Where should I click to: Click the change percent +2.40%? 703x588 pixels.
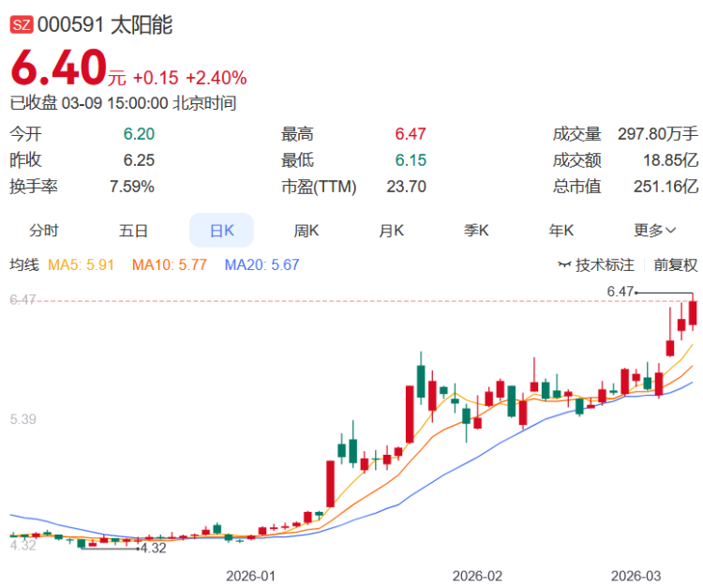pyautogui.click(x=217, y=78)
